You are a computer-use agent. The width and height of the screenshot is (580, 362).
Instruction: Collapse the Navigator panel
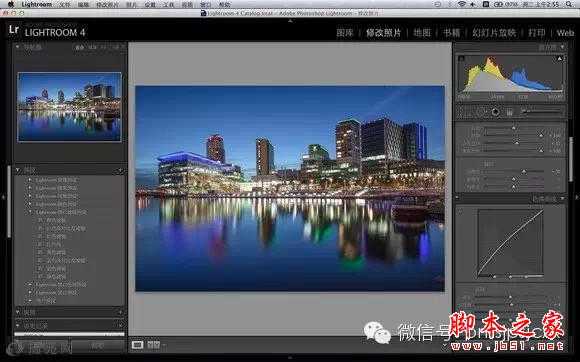click(x=17, y=47)
